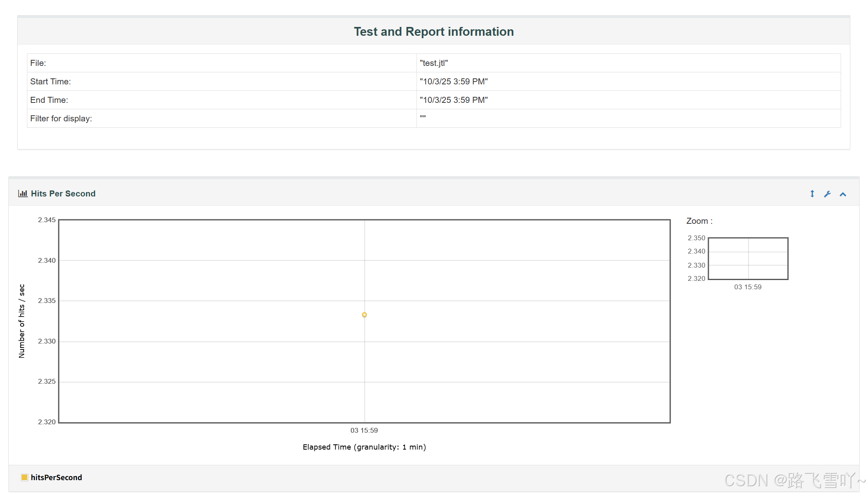Click the Number of hits / sec axis label
Image resolution: width=868 pixels, height=495 pixels.
pos(22,321)
